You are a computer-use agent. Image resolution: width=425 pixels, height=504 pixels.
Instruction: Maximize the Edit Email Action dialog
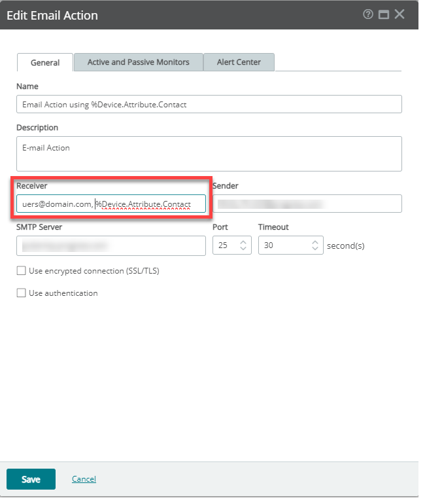coord(384,14)
